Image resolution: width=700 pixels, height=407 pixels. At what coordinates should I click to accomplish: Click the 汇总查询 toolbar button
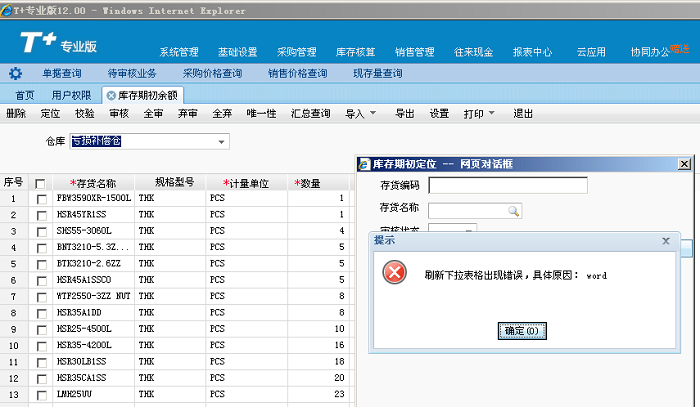click(310, 114)
